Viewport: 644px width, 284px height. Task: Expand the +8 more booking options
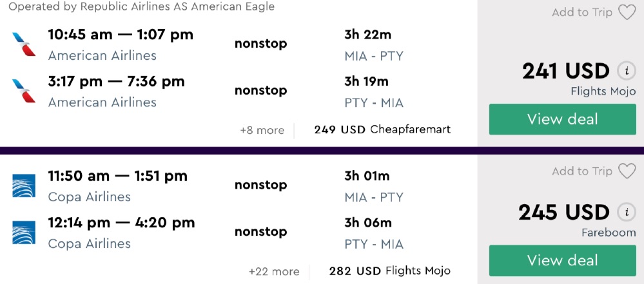(262, 130)
